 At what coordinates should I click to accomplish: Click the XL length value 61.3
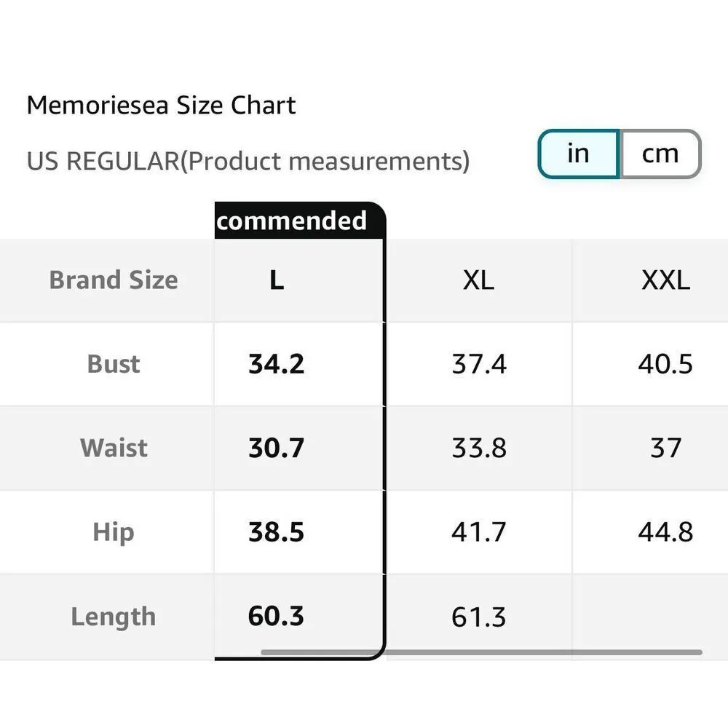[x=478, y=617]
